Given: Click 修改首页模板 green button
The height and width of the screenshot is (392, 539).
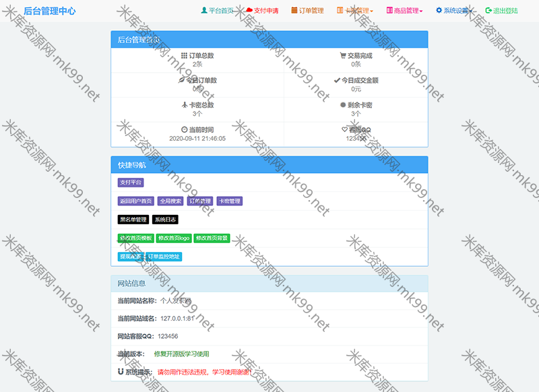Looking at the screenshot, I should [136, 238].
